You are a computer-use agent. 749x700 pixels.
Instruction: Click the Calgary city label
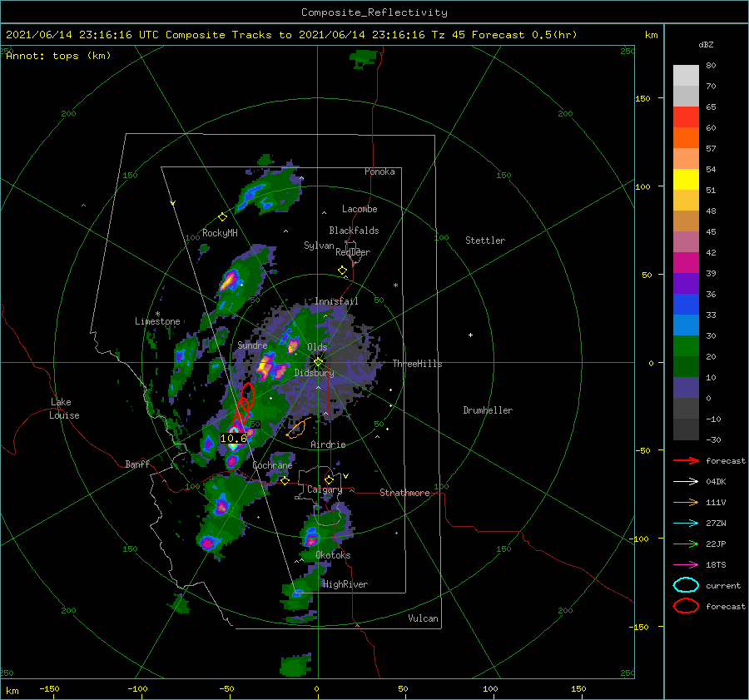point(325,489)
